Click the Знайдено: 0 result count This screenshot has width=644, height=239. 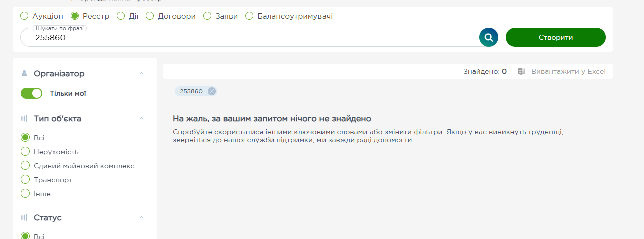485,71
